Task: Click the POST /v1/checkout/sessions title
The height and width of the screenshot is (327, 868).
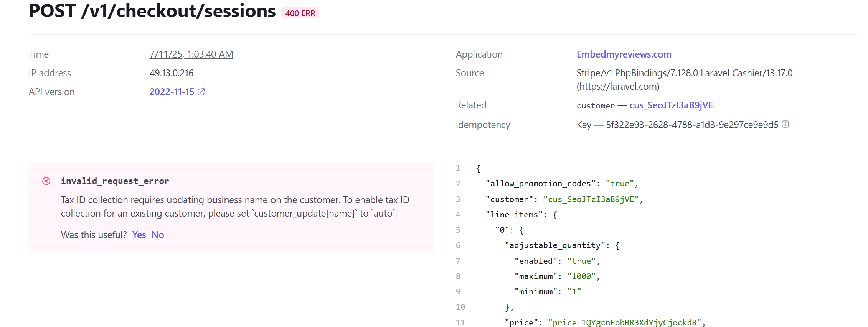Action: [x=152, y=11]
